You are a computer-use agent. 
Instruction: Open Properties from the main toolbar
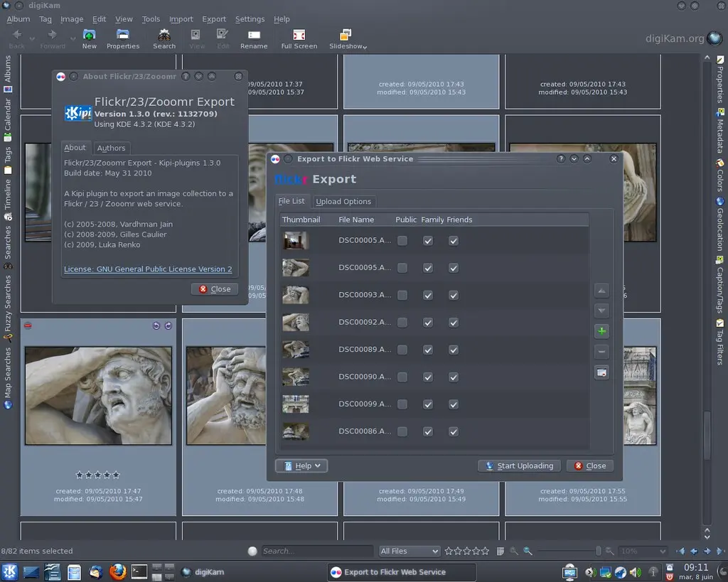pos(123,36)
